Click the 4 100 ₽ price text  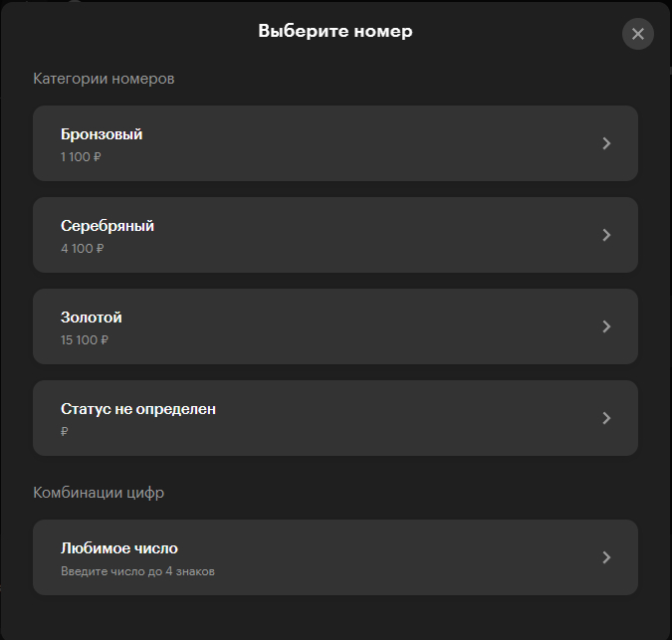point(82,249)
